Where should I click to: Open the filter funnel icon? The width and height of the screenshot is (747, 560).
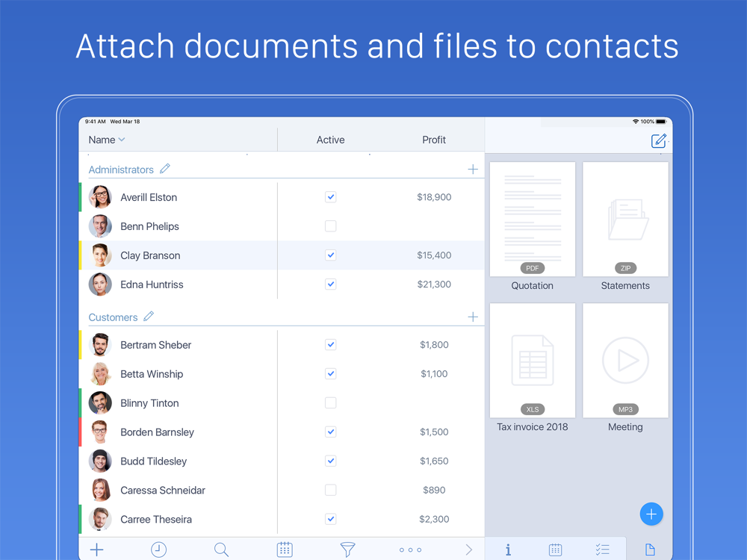click(x=348, y=550)
